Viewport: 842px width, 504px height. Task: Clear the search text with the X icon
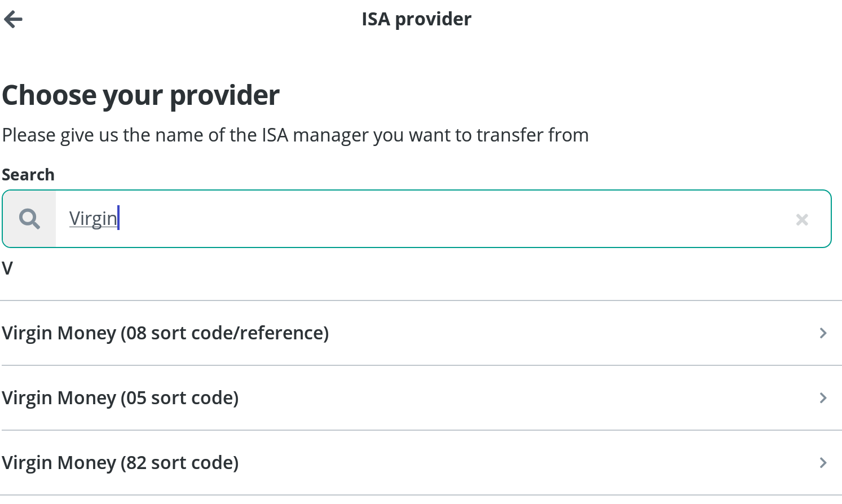801,219
